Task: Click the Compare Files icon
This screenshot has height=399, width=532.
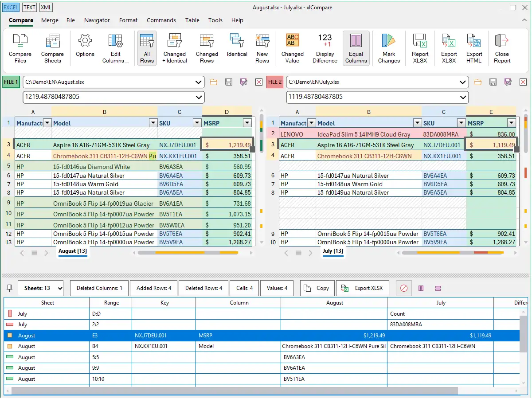Action: (x=20, y=48)
